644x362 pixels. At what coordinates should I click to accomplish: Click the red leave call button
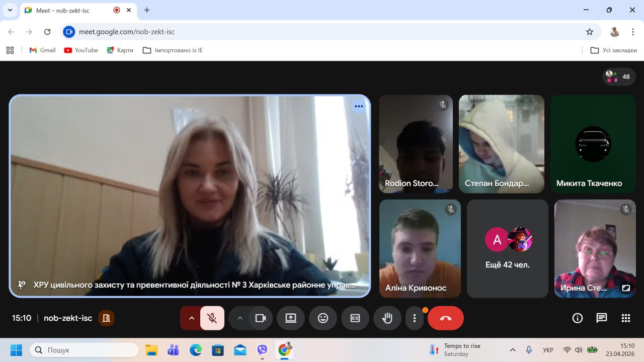pos(445,318)
